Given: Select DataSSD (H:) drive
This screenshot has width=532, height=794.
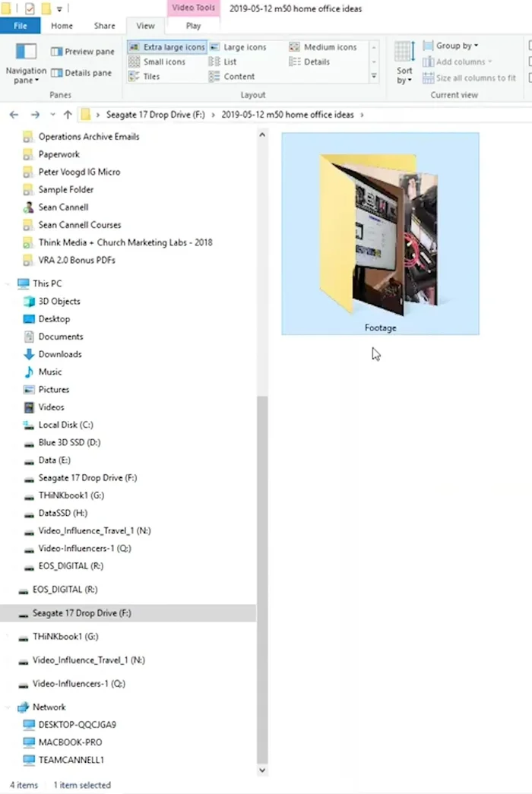Looking at the screenshot, I should pyautogui.click(x=63, y=514).
